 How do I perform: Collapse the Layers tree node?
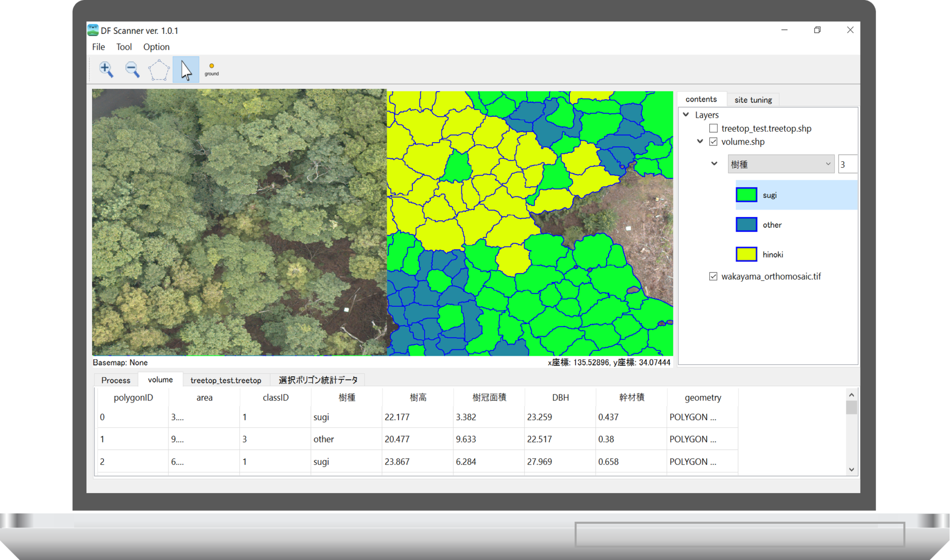click(686, 115)
